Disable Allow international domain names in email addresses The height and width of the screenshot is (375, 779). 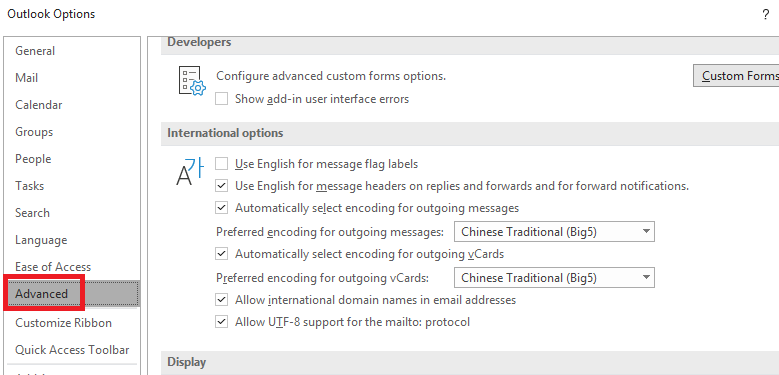click(222, 300)
